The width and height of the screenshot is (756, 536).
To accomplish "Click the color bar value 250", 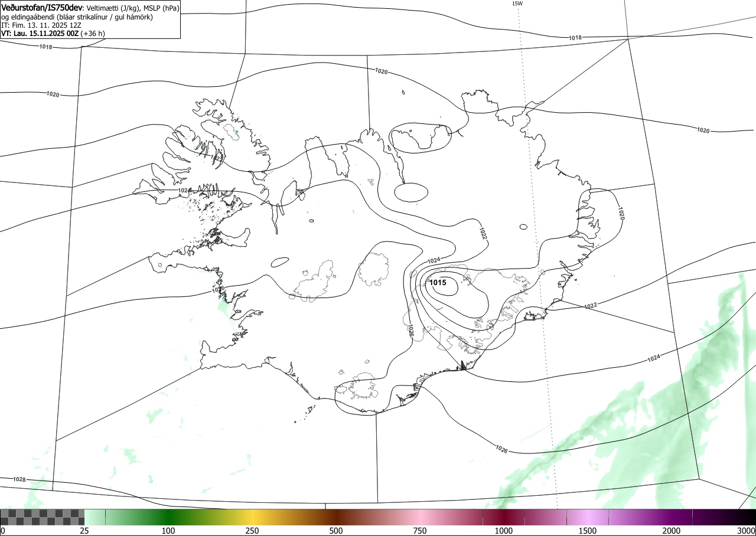I will pyautogui.click(x=252, y=531).
